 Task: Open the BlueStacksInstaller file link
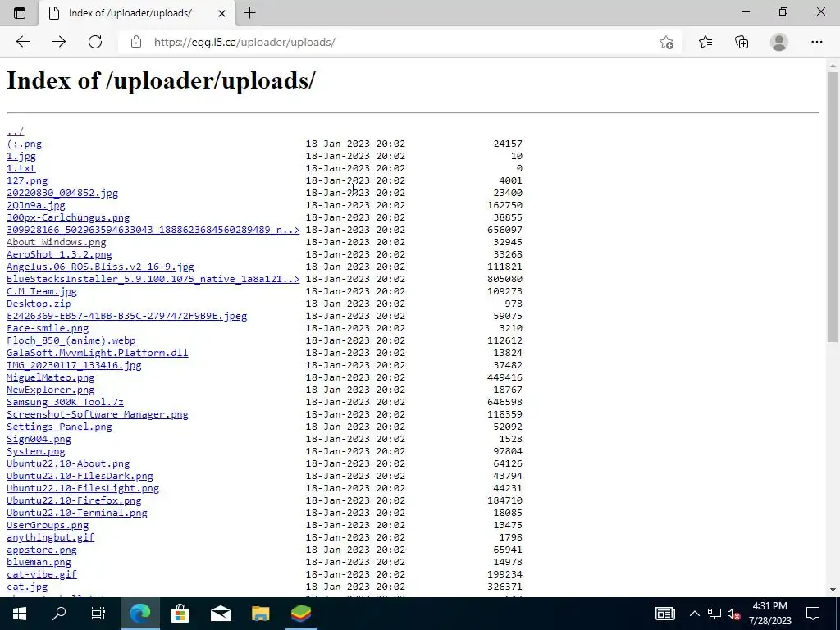pos(153,279)
